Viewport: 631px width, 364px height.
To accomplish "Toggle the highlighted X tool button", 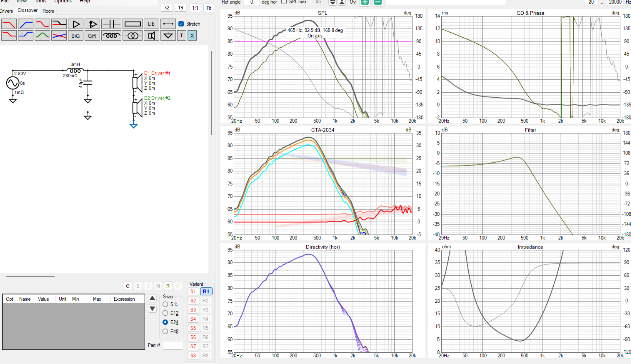I will [x=192, y=36].
